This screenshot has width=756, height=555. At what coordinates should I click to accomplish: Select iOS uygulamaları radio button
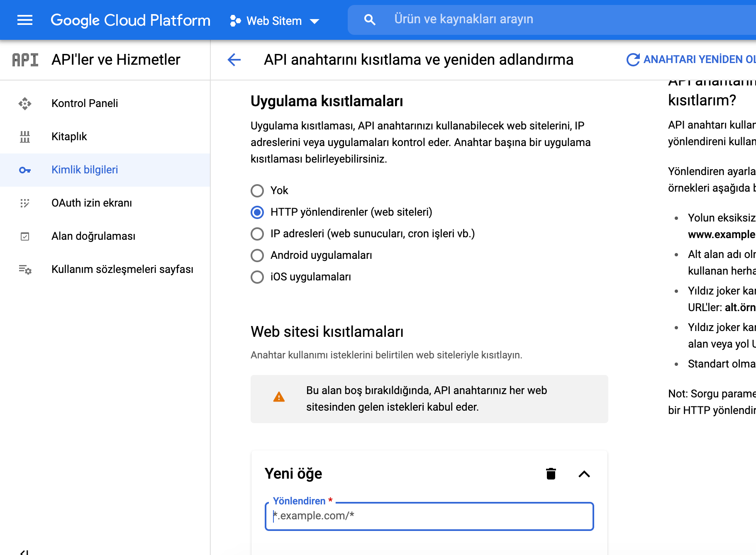pos(257,277)
